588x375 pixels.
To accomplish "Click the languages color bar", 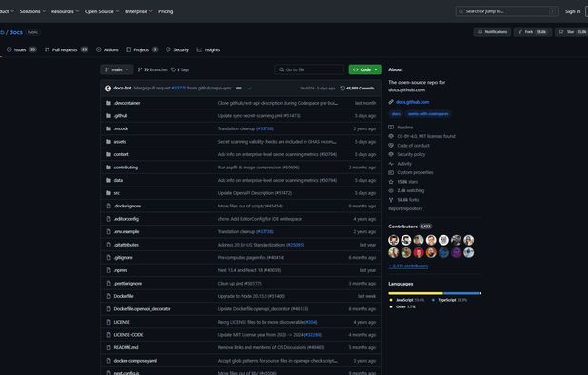I will click(x=435, y=293).
